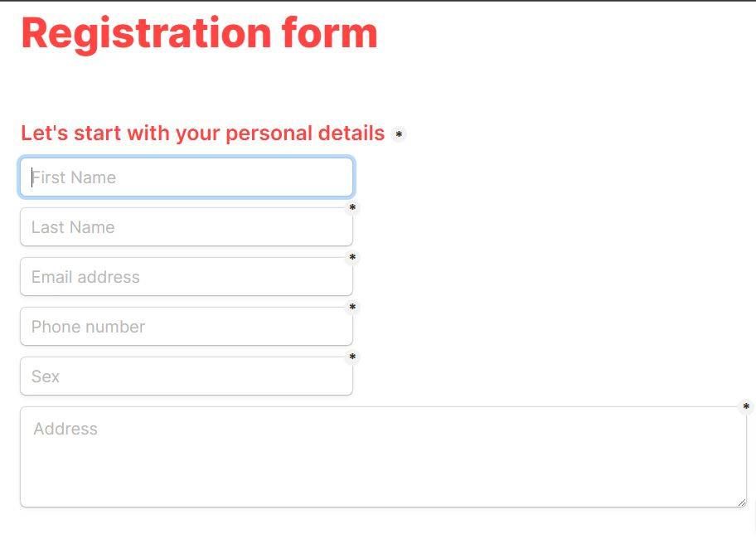The image size is (756, 539).
Task: Click the asterisk badge above Last Name field
Action: click(x=352, y=206)
